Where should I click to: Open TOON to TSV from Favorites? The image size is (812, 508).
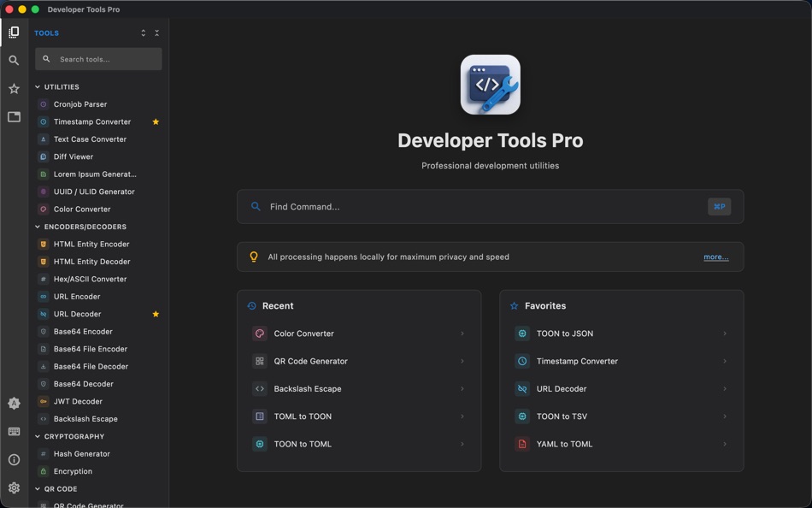point(561,416)
